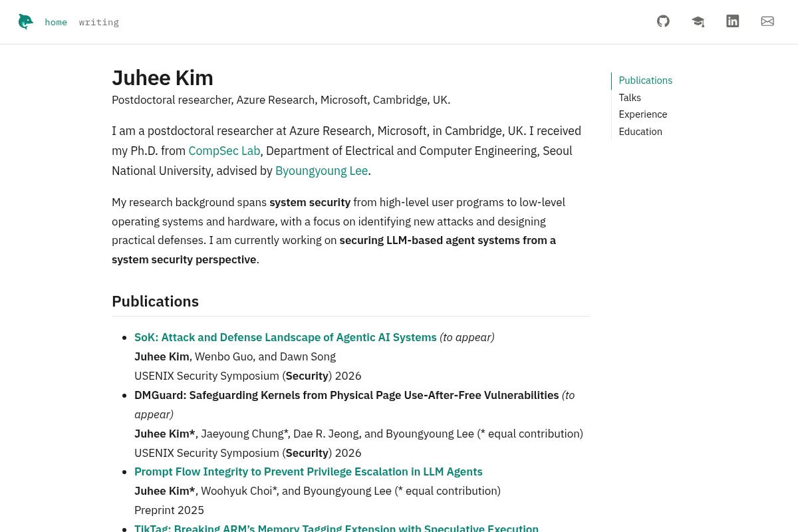Open the SoK Agentic AI Systems paper
Viewport: 798px width, 532px height.
tap(285, 337)
